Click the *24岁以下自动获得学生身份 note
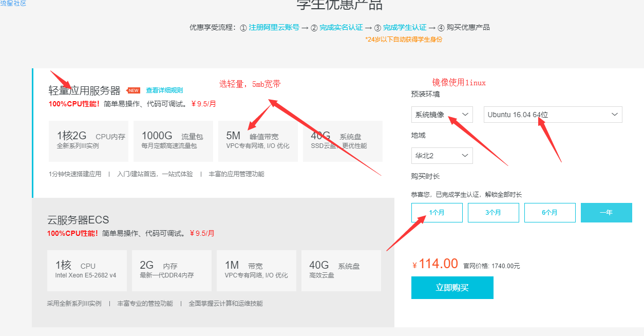This screenshot has height=336, width=644. 404,40
